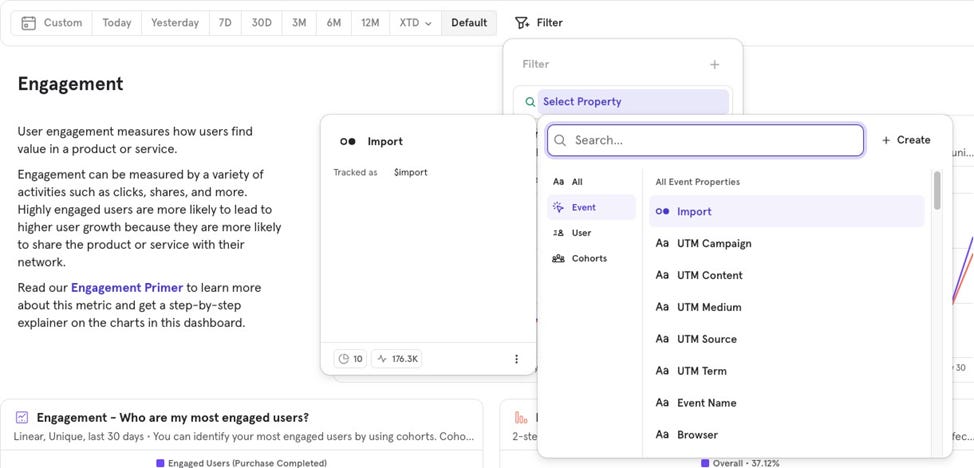Click the Overall 37.12% legend swatch
974x468 pixels.
[705, 463]
